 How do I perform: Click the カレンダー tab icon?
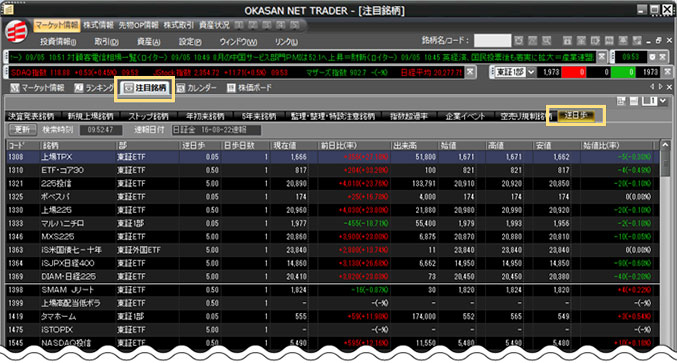(x=180, y=88)
